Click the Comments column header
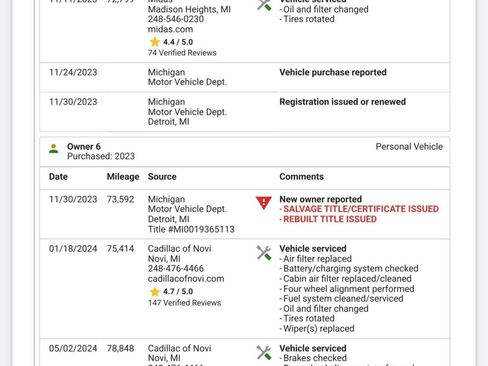 (x=301, y=177)
